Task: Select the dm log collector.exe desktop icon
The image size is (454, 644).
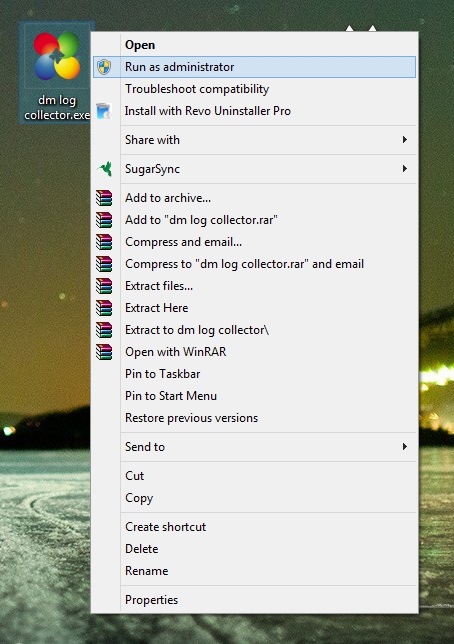Action: [x=57, y=72]
